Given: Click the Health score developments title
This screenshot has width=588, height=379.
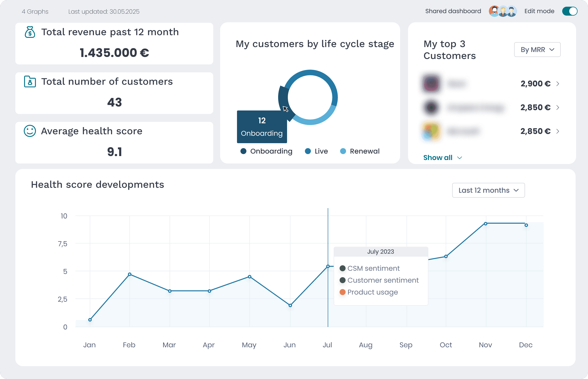Looking at the screenshot, I should pyautogui.click(x=97, y=184).
